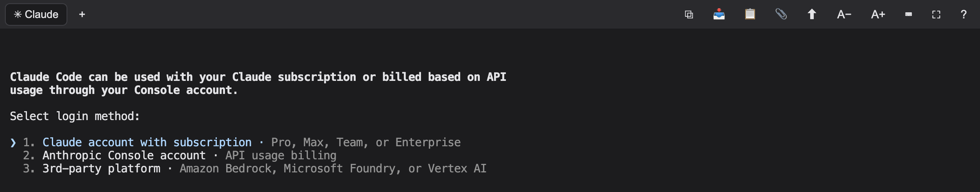This screenshot has width=980, height=192.
Task: Select 3rd-party platform option
Action: [101, 168]
